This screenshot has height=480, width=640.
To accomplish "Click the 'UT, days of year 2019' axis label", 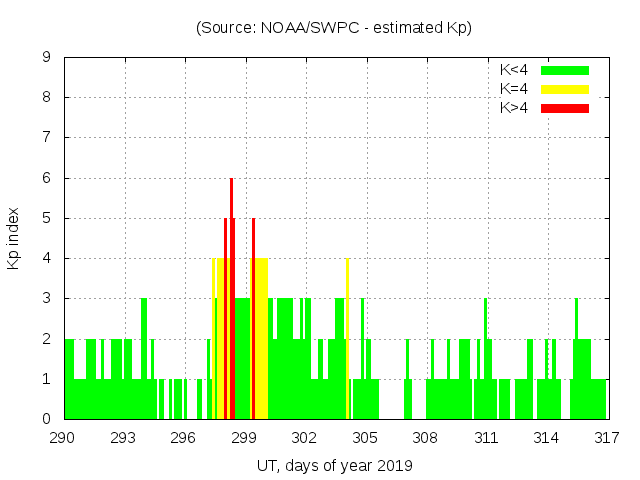I will click(x=334, y=465).
